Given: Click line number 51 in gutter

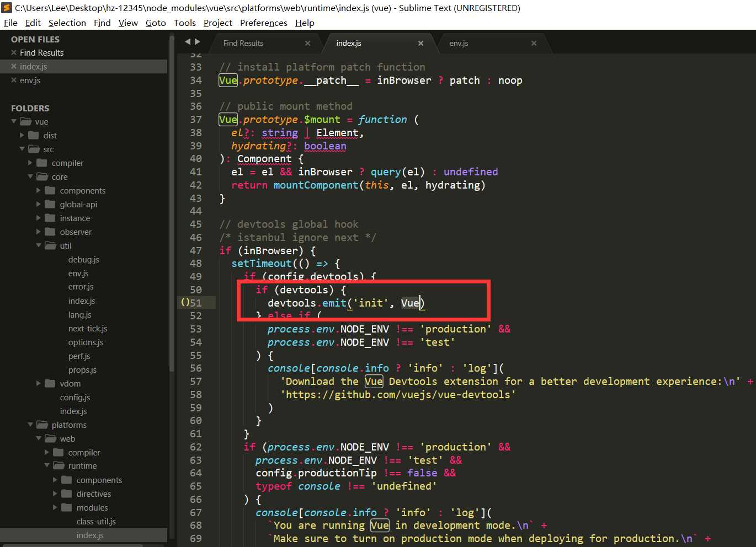Looking at the screenshot, I should tap(196, 303).
